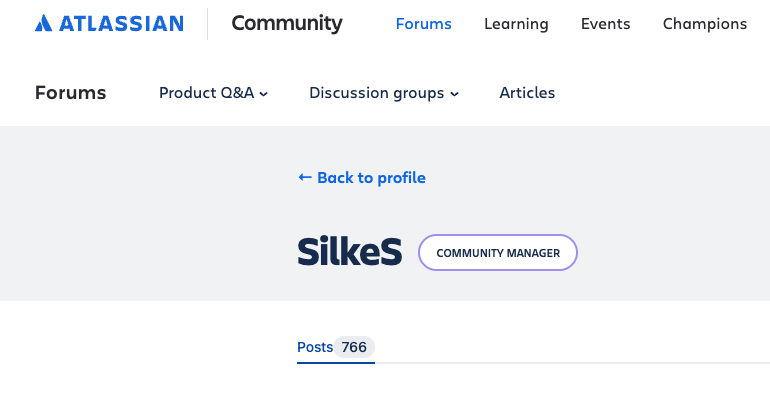Switch to the Posts tab

point(315,347)
